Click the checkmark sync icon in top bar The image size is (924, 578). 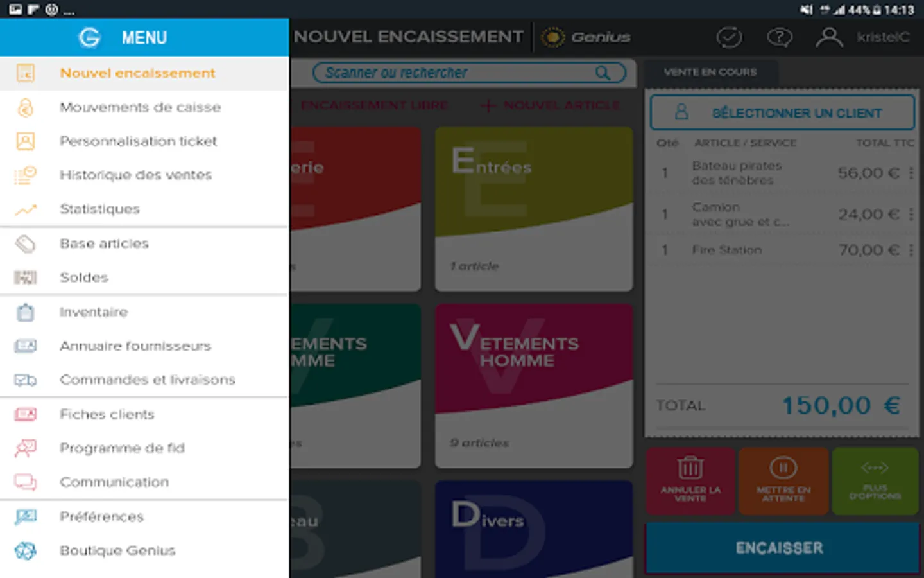coord(729,37)
